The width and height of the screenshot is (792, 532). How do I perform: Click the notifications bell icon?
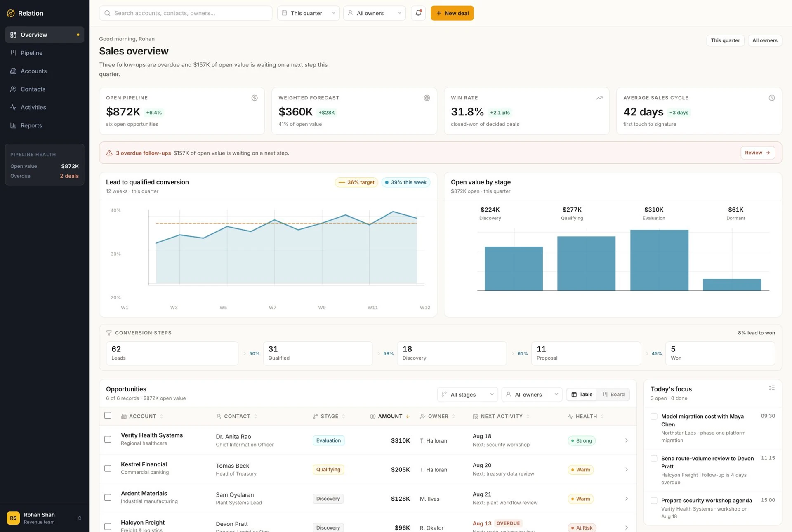(418, 13)
